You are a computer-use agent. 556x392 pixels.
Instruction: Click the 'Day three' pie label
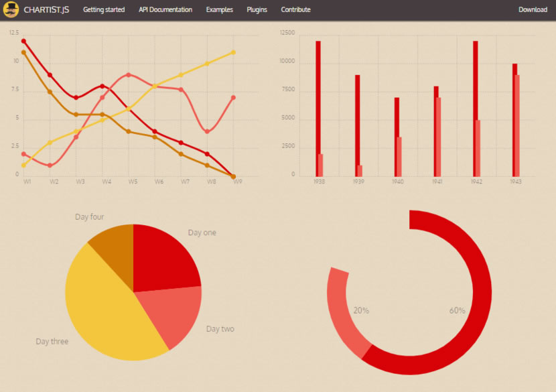(52, 341)
